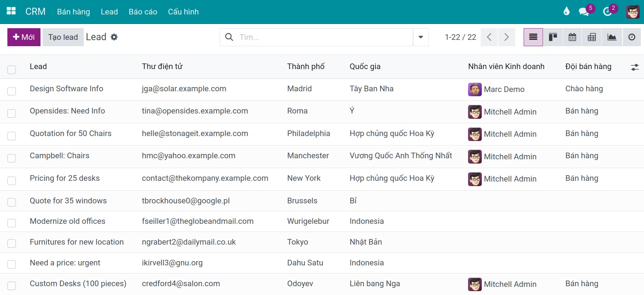Click Mitchell Admin avatar in Custom Desks row
The width and height of the screenshot is (644, 295).
pos(475,284)
